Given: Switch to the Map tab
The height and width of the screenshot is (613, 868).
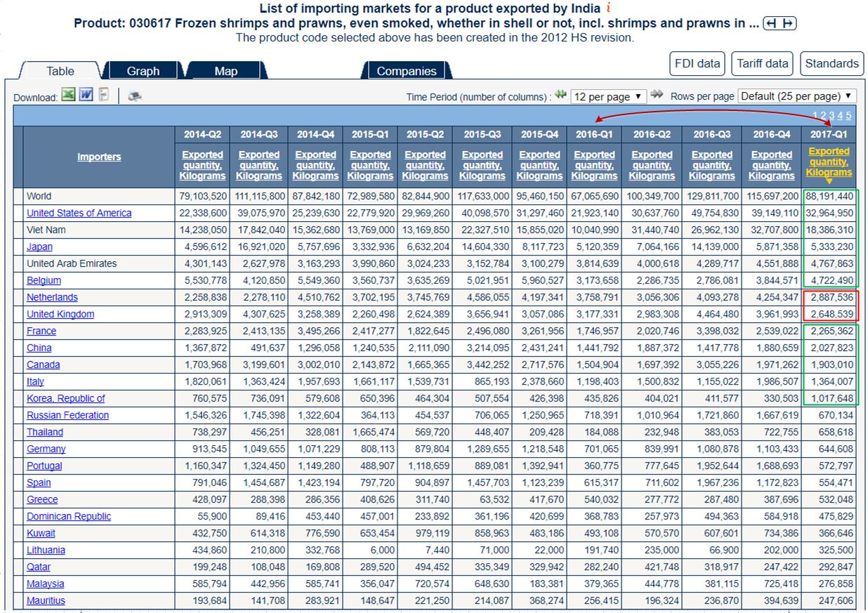Looking at the screenshot, I should tap(225, 71).
